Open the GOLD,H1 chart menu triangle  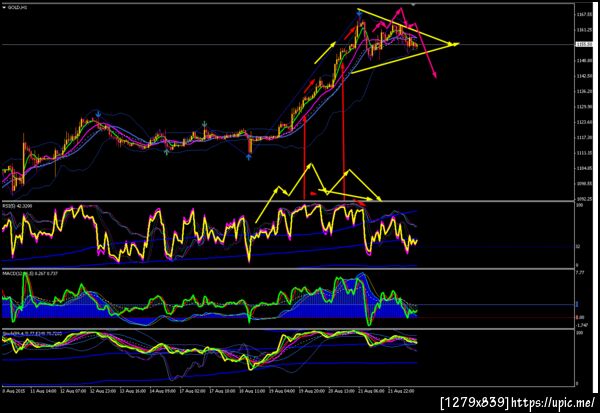point(4,7)
